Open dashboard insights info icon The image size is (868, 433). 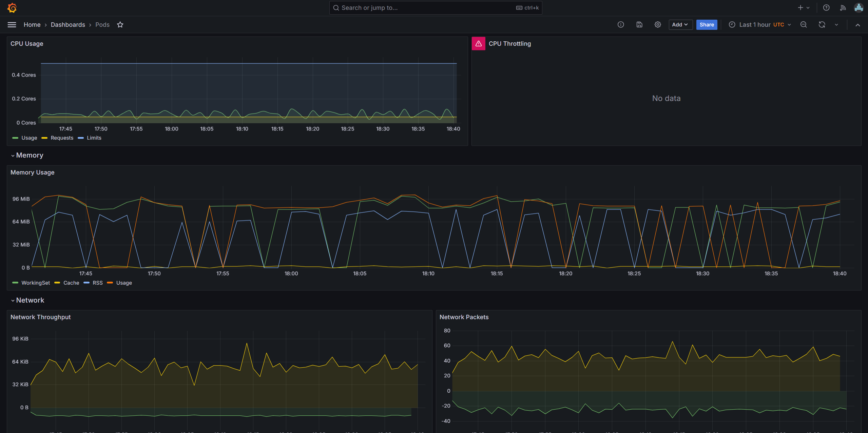tap(621, 25)
